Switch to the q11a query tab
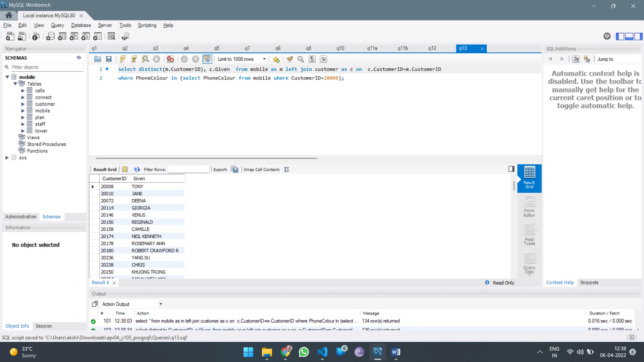This screenshot has width=644, height=362. click(372, 48)
